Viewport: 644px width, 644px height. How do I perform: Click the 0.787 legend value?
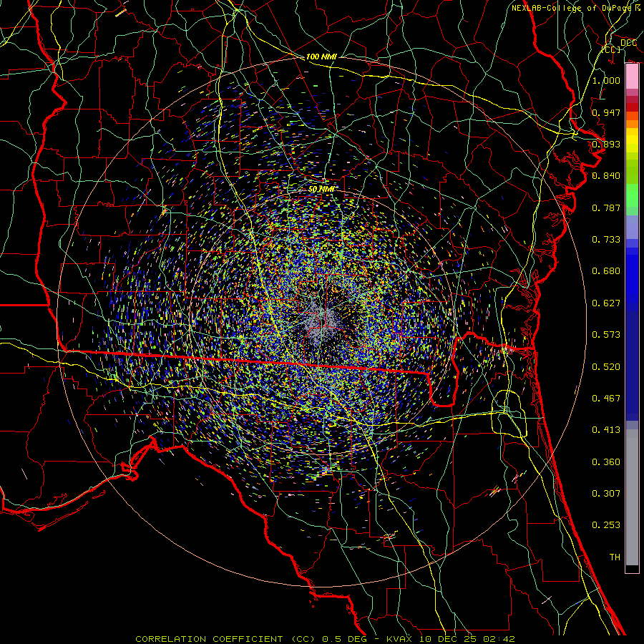[x=606, y=208]
